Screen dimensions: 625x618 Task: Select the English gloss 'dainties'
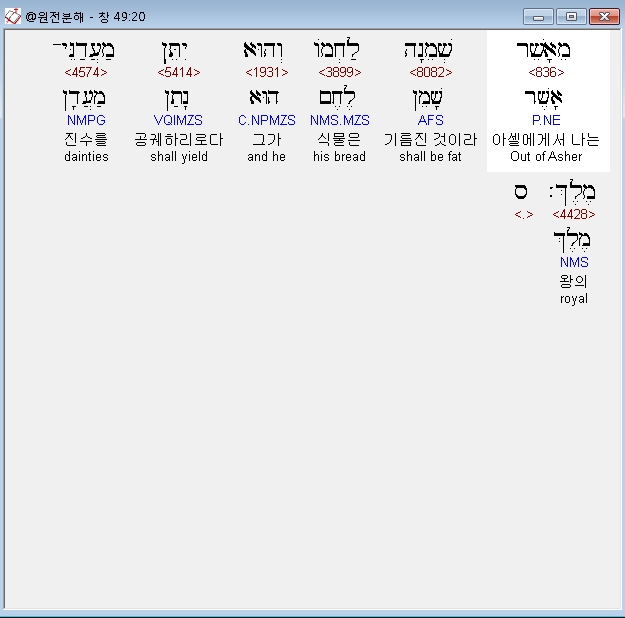tap(86, 157)
